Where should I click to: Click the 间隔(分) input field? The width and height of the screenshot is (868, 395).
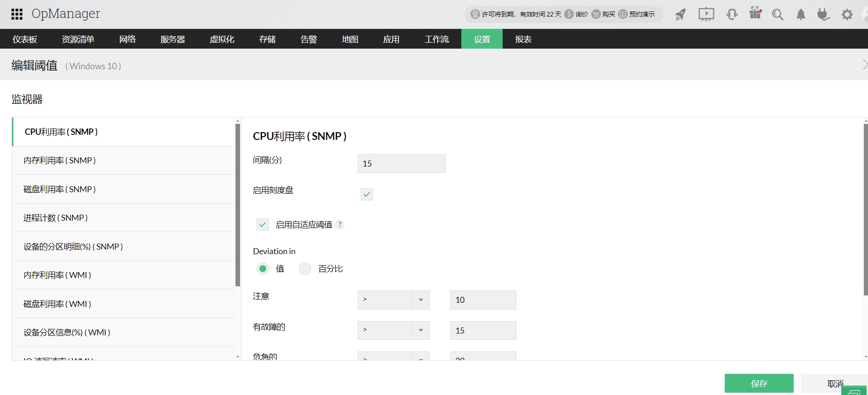[401, 163]
